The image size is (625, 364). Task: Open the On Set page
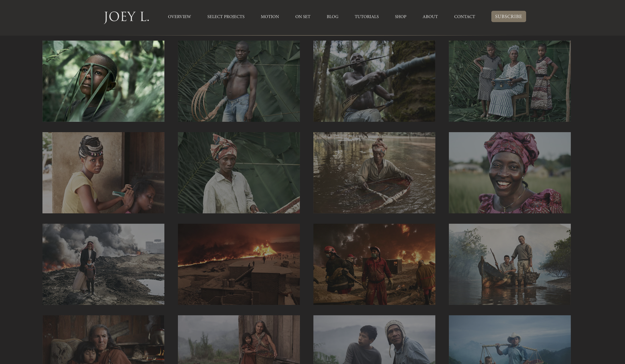click(303, 17)
